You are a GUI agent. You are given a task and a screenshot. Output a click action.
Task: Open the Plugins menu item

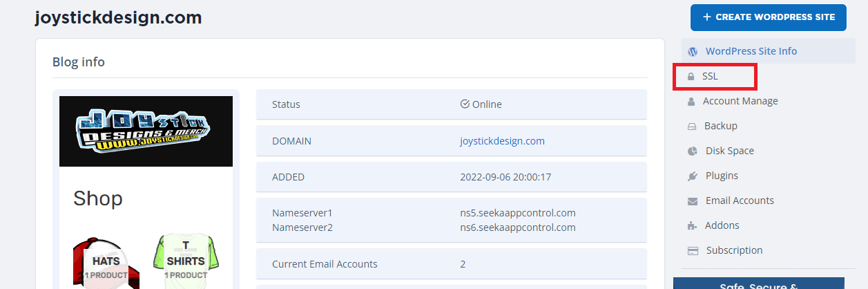tap(722, 176)
